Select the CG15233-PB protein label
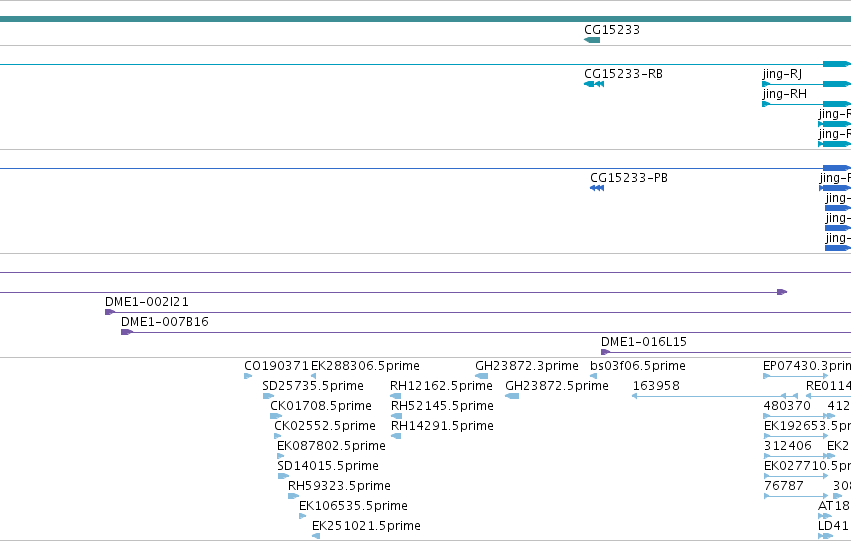This screenshot has width=851, height=541. click(x=629, y=178)
